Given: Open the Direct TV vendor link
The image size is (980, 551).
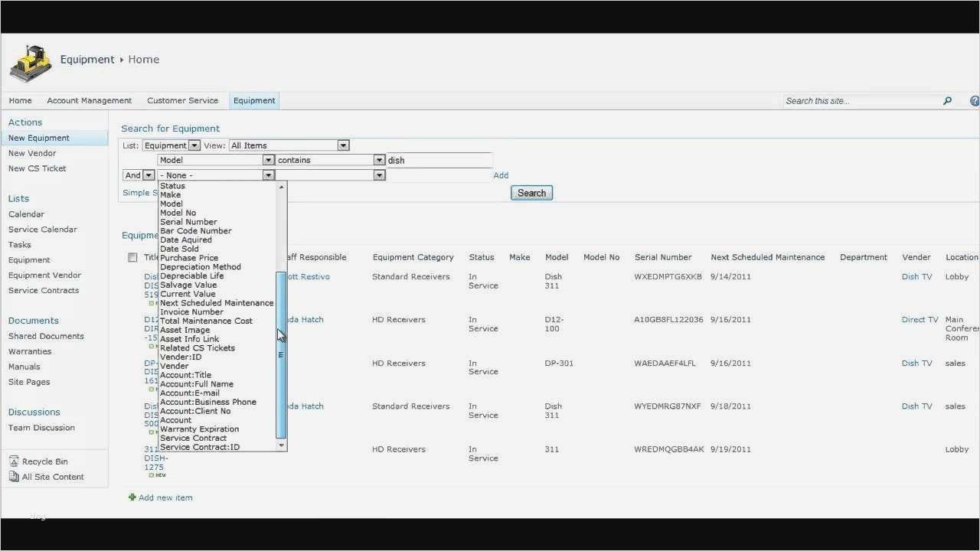Looking at the screenshot, I should pos(920,320).
